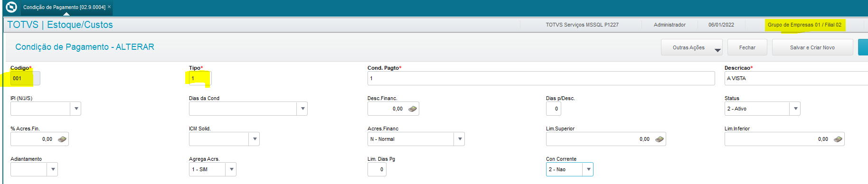Image resolution: width=868 pixels, height=184 pixels.
Task: Click Grupo de Empresas 01 / Filial 02 text
Action: click(804, 25)
